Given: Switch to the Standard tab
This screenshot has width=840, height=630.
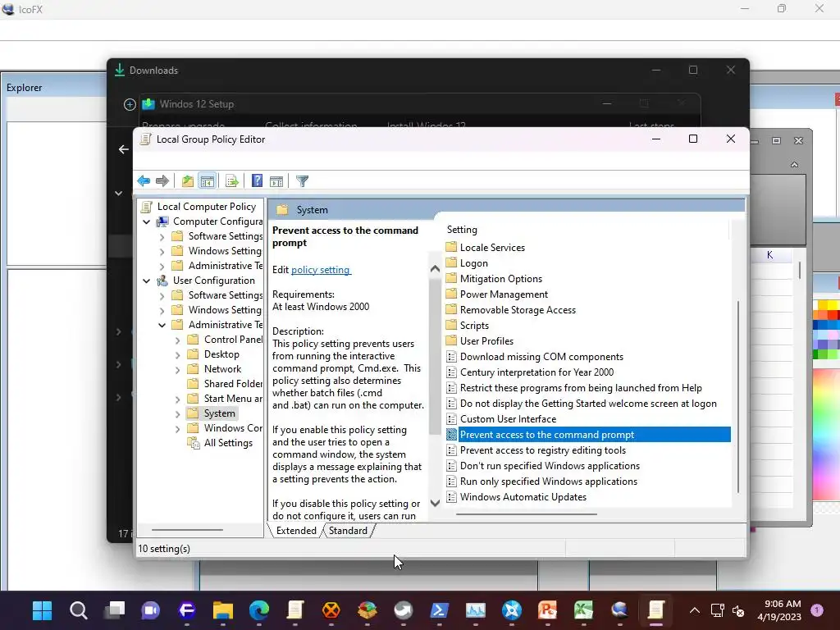Looking at the screenshot, I should coord(348,531).
